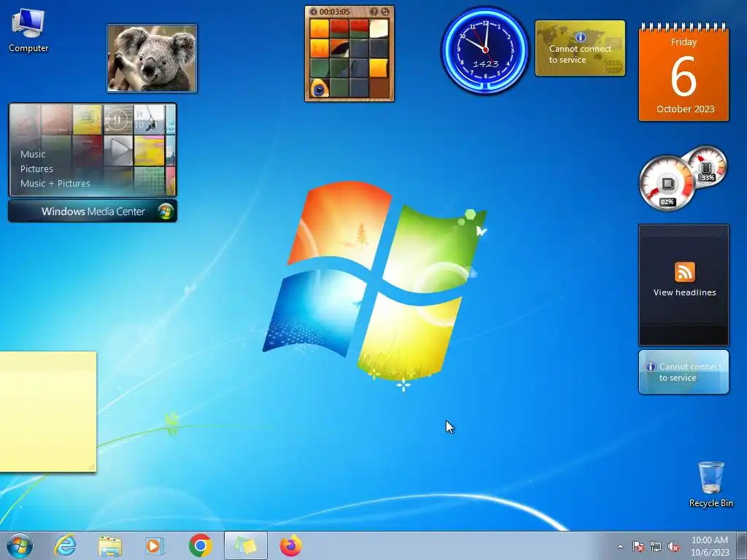Open the taskbar clock showing 10:00 AM

(x=710, y=546)
